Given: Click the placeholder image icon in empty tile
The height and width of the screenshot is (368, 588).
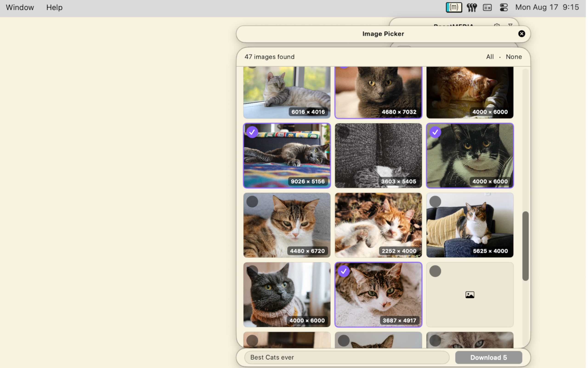Looking at the screenshot, I should 470,295.
